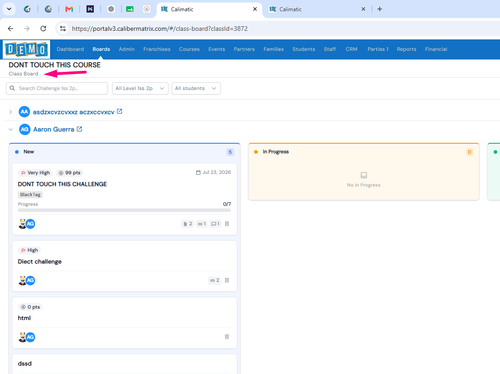Open the Students menu
500x374 pixels.
coord(304,49)
